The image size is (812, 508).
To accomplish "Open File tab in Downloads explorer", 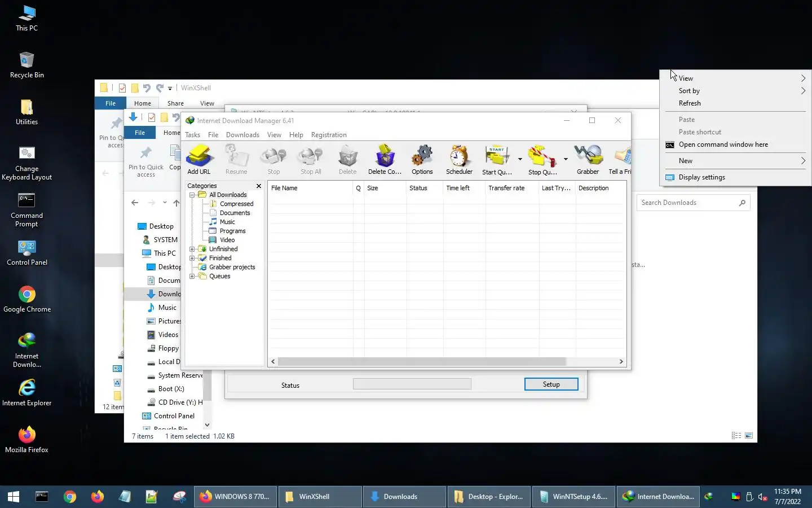I will click(140, 133).
